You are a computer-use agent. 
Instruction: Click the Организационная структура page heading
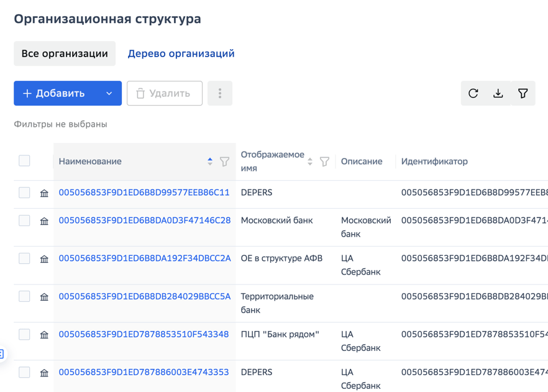(x=107, y=19)
